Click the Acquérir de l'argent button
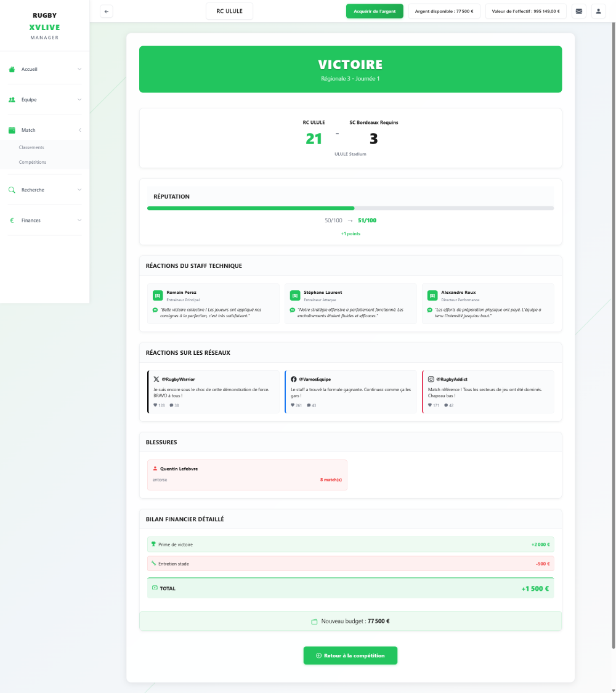Screen dimensions: 616x693 click(x=375, y=11)
